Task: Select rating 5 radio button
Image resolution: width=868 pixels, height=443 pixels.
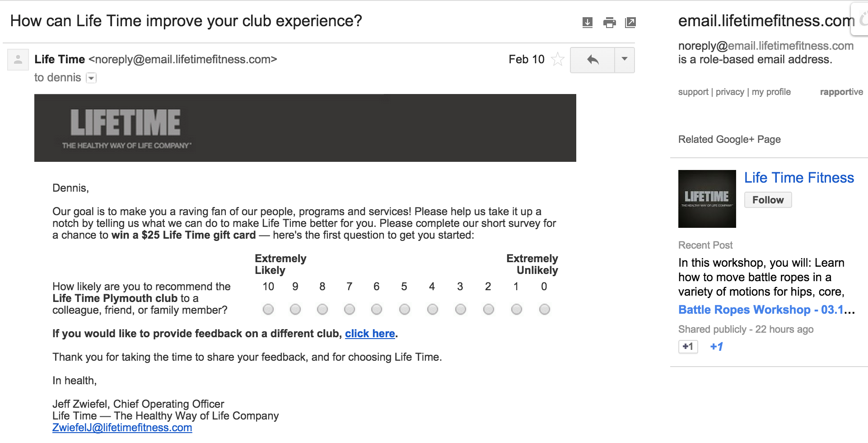Action: [x=405, y=309]
